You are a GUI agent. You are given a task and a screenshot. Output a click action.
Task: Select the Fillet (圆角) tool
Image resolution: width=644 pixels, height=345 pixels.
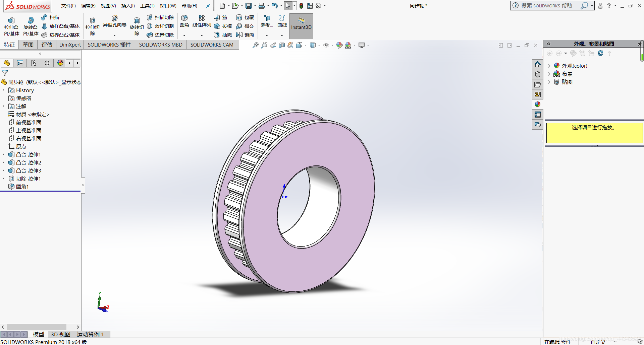[x=184, y=18]
